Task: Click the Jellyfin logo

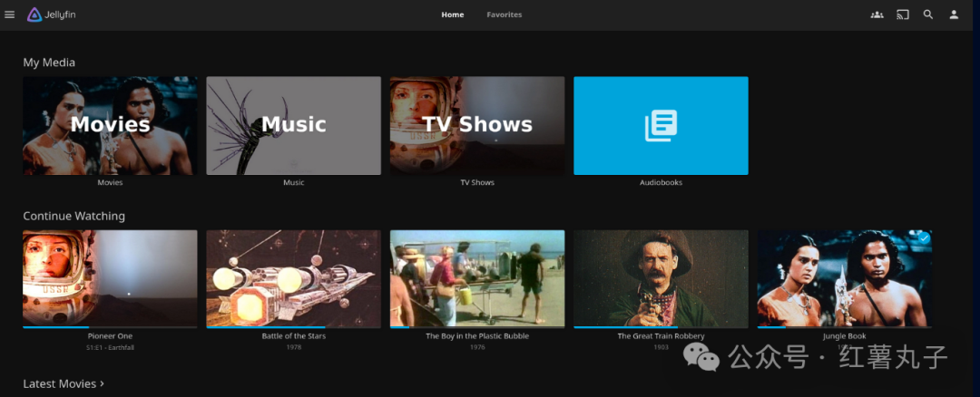Action: (51, 15)
